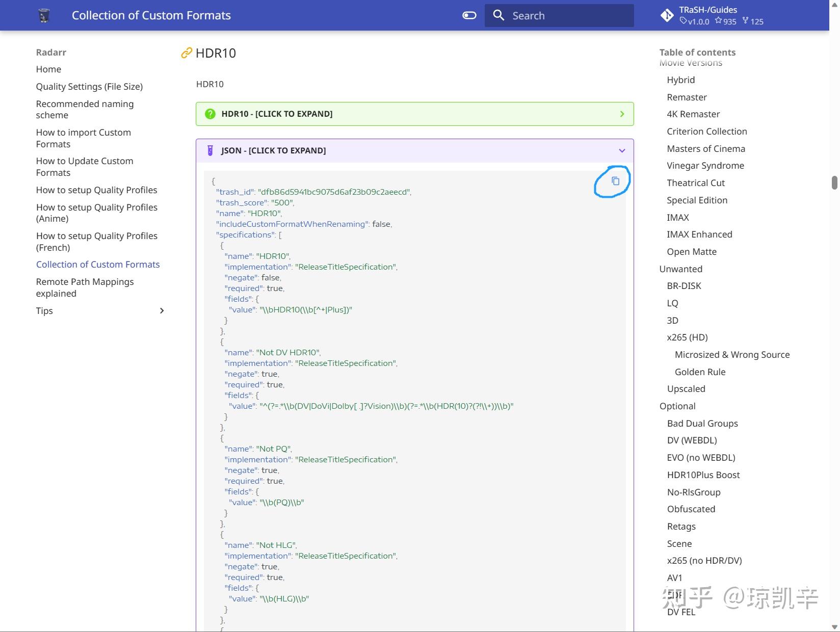Open Remote Path Mappings explained page

pyautogui.click(x=85, y=287)
